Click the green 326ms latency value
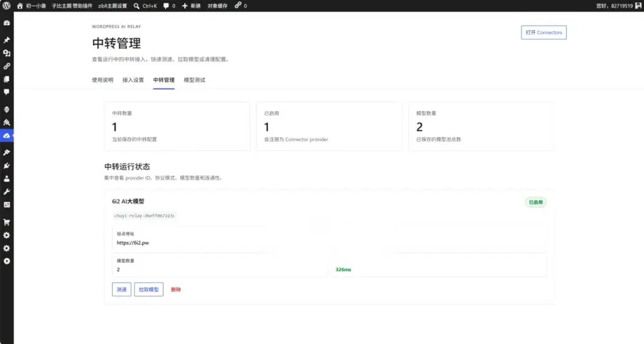644x344 pixels. pyautogui.click(x=343, y=270)
